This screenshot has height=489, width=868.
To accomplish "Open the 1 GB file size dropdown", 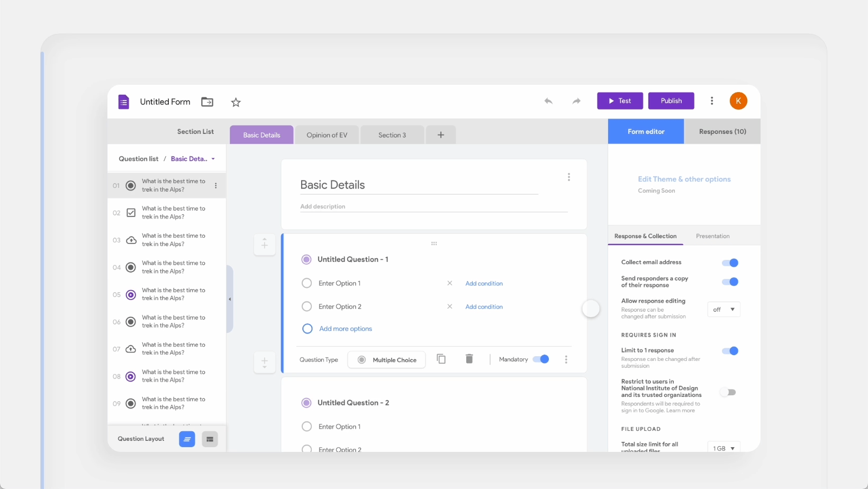I will 724,447.
